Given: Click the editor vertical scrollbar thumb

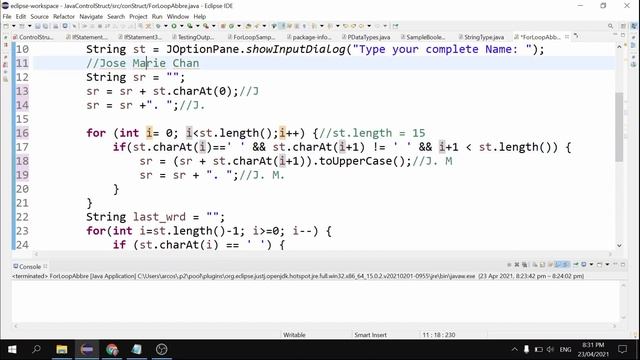Looking at the screenshot, I should point(619,127).
